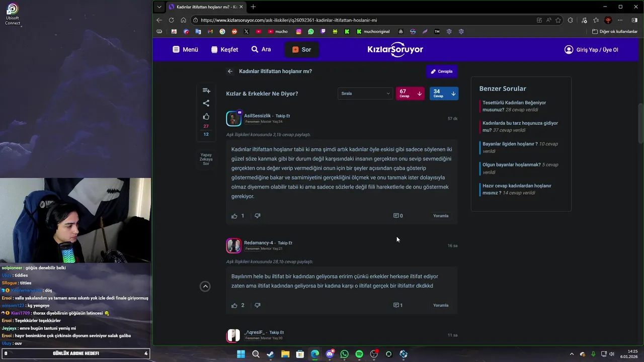The height and width of the screenshot is (362, 644).
Task: Open Giriş Yap / Üye Ol
Action: pos(591,50)
